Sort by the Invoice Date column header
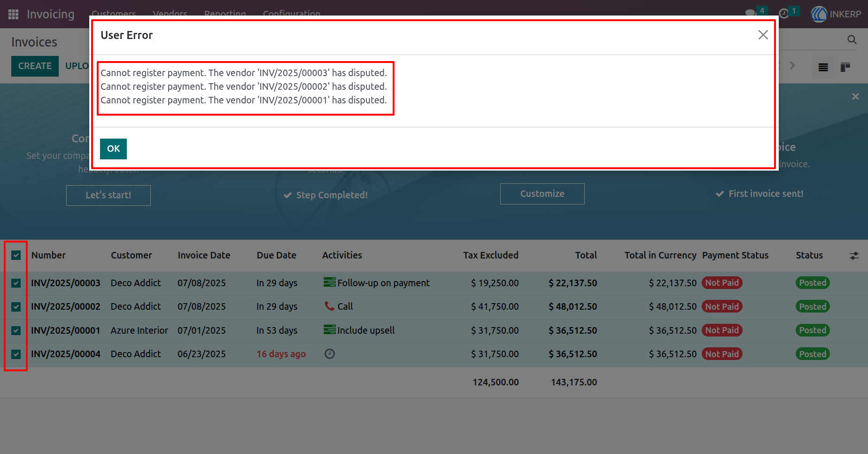This screenshot has width=868, height=454. (x=204, y=255)
